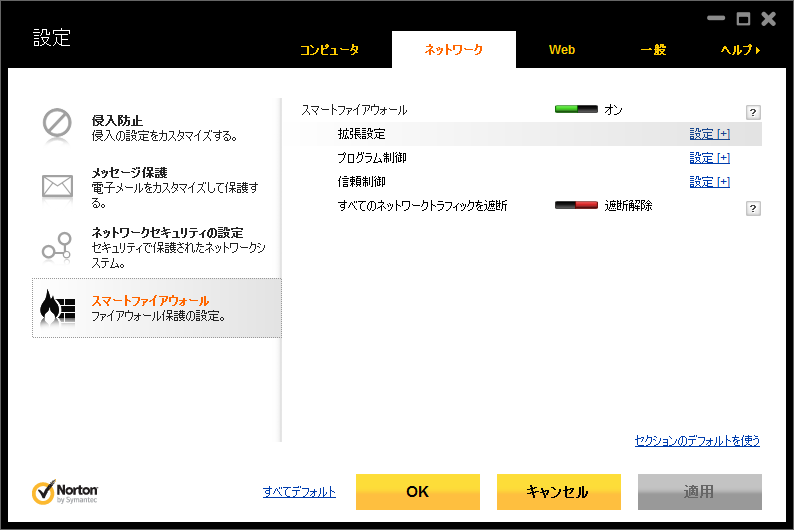794x530 pixels.
Task: Switch to the Web tab
Action: [562, 50]
